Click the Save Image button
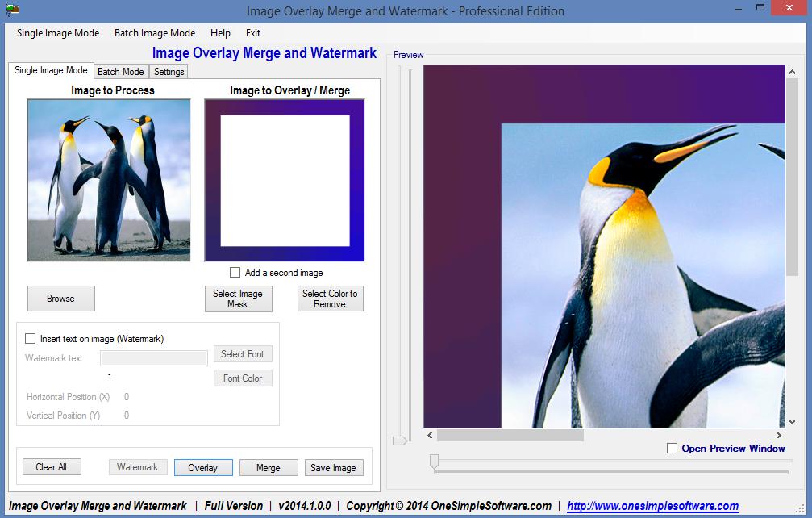The height and width of the screenshot is (518, 812). pos(334,467)
